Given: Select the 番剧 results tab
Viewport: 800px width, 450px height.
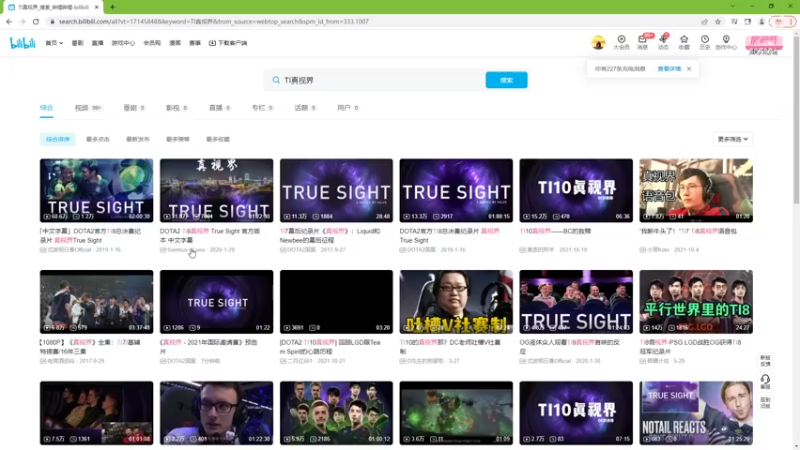Looking at the screenshot, I should click(134, 108).
